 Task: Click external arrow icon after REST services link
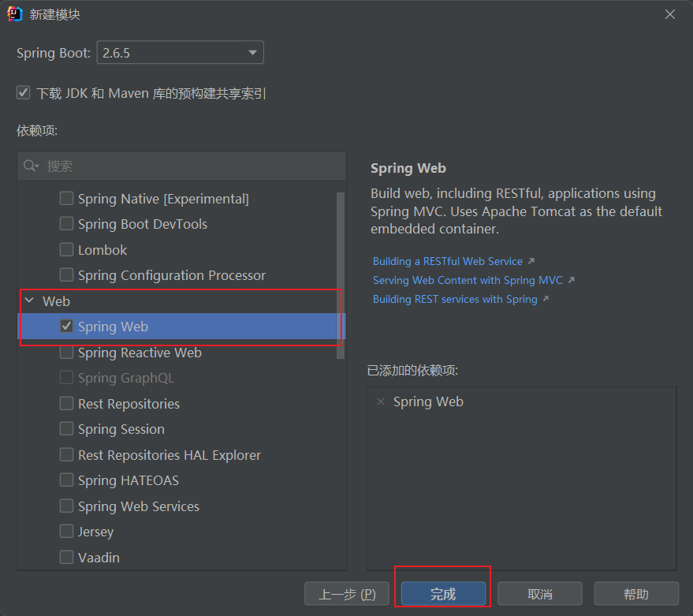546,299
